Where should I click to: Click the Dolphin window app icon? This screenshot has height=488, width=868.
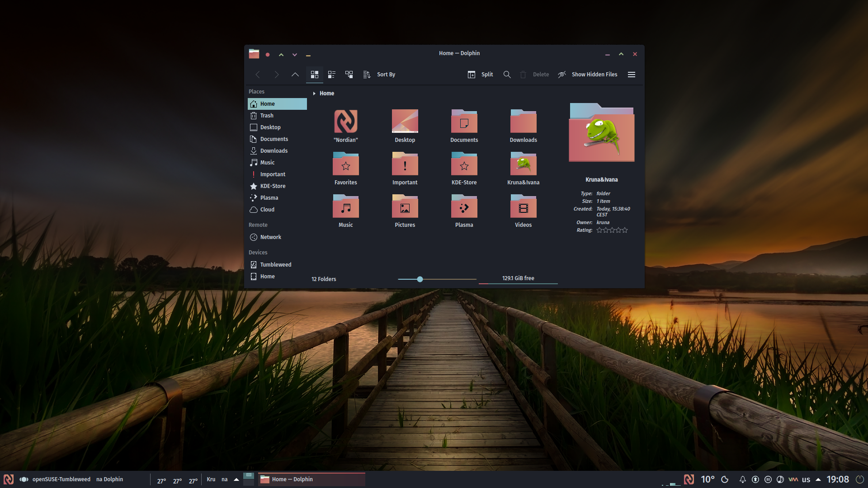click(254, 54)
